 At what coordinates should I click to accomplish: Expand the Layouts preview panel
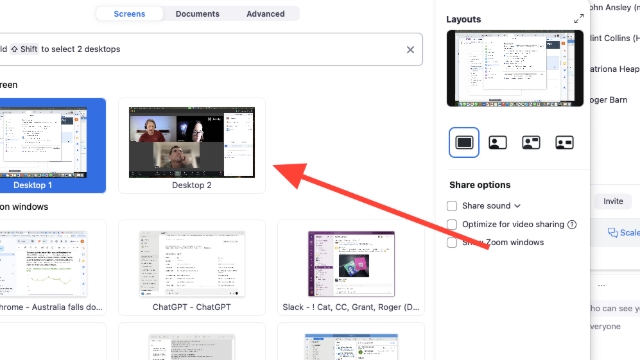pos(579,19)
